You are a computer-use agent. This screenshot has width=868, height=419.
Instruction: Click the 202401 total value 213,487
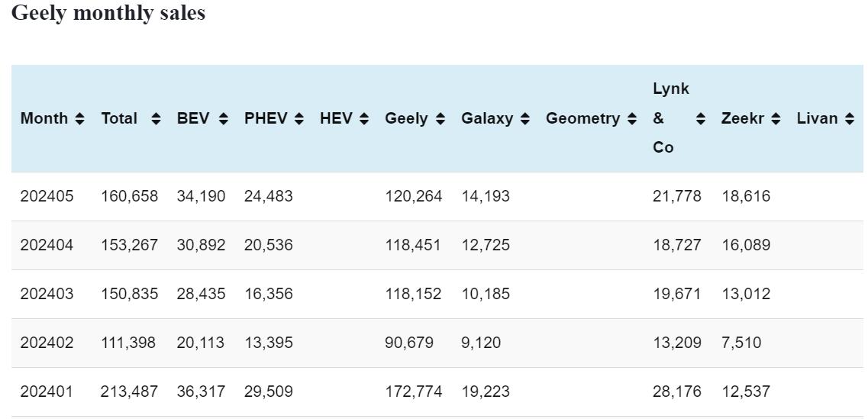[129, 392]
